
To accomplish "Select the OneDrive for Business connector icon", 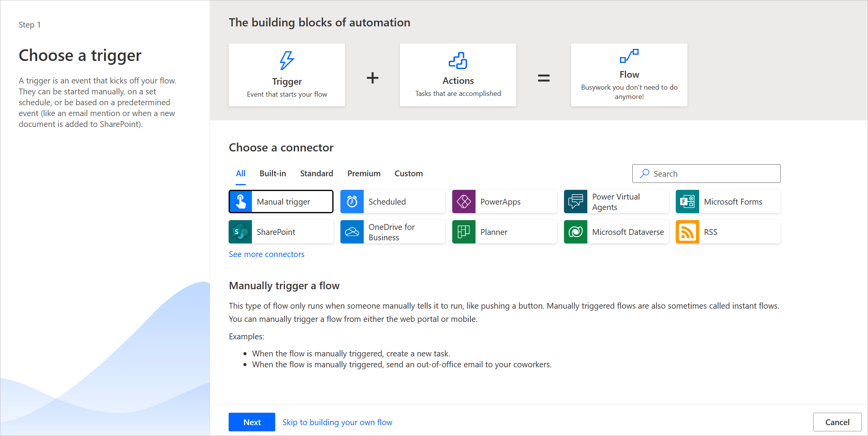I will (352, 232).
